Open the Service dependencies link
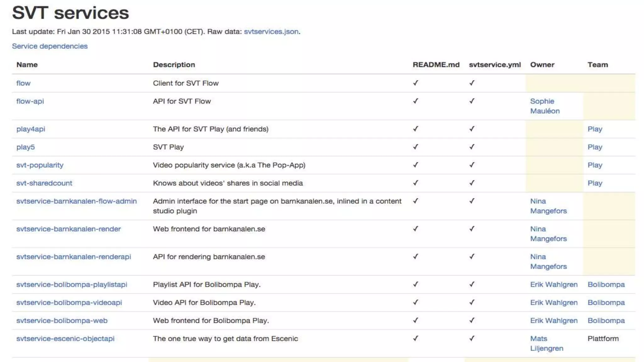Image resolution: width=644 pixels, height=362 pixels. [x=50, y=46]
